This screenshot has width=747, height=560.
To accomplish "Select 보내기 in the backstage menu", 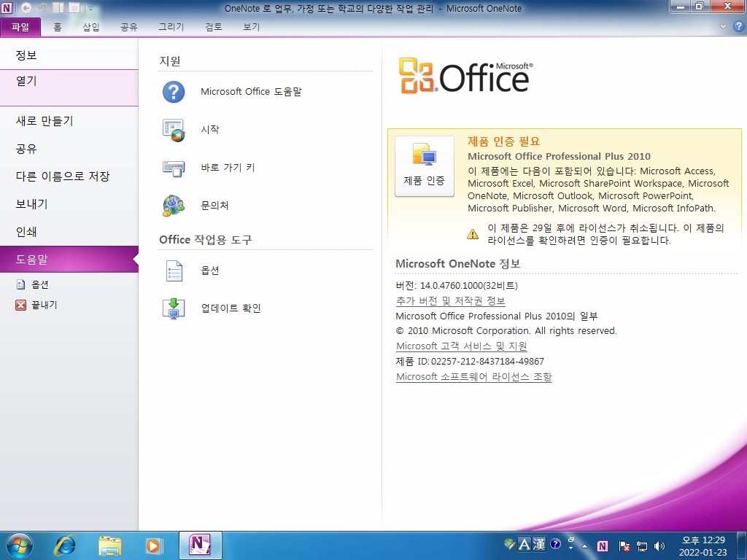I will 69,204.
